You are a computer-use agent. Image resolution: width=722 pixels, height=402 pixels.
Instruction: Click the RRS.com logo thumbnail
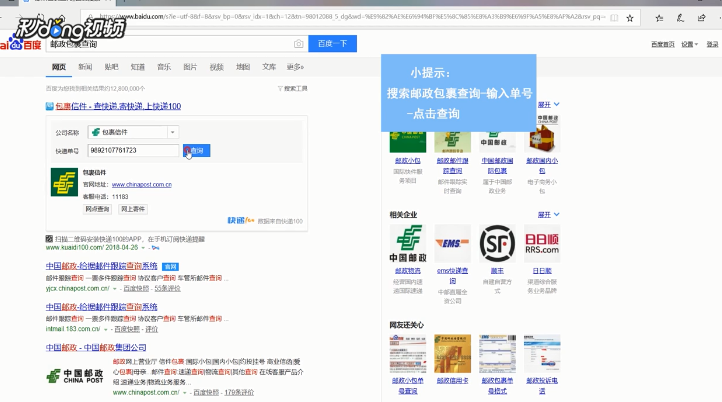point(542,244)
